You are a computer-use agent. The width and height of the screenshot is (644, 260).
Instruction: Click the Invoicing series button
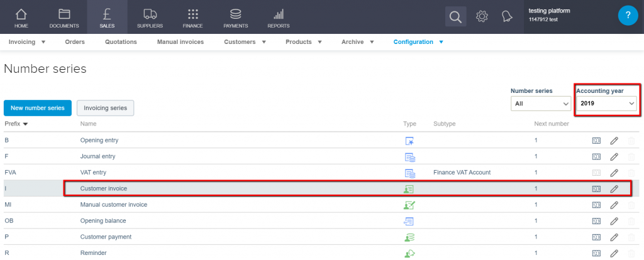(x=106, y=108)
